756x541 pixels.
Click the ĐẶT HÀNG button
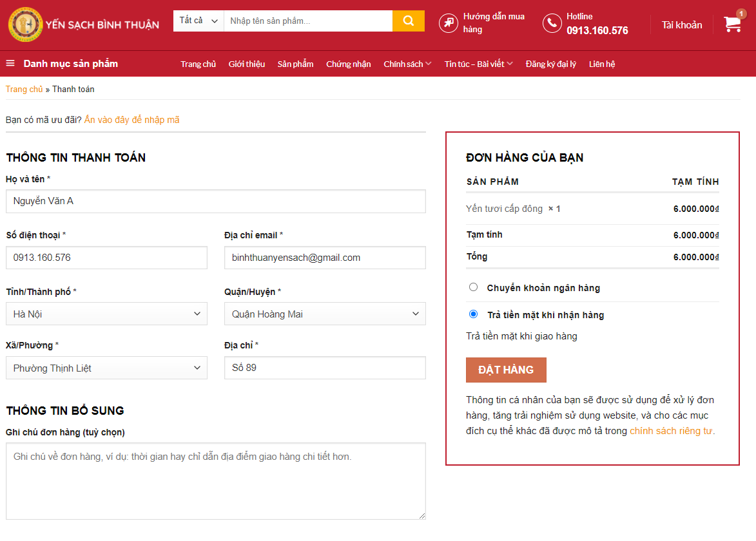click(x=506, y=370)
